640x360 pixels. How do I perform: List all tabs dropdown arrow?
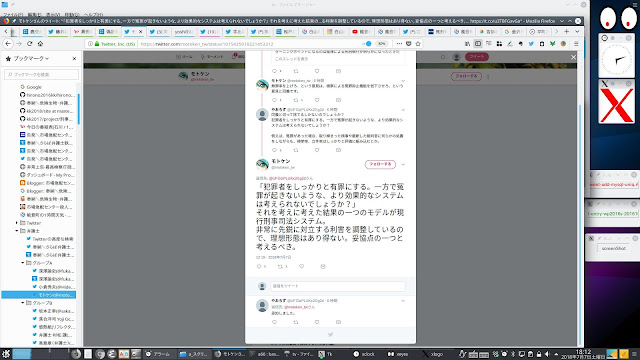pos(577,31)
